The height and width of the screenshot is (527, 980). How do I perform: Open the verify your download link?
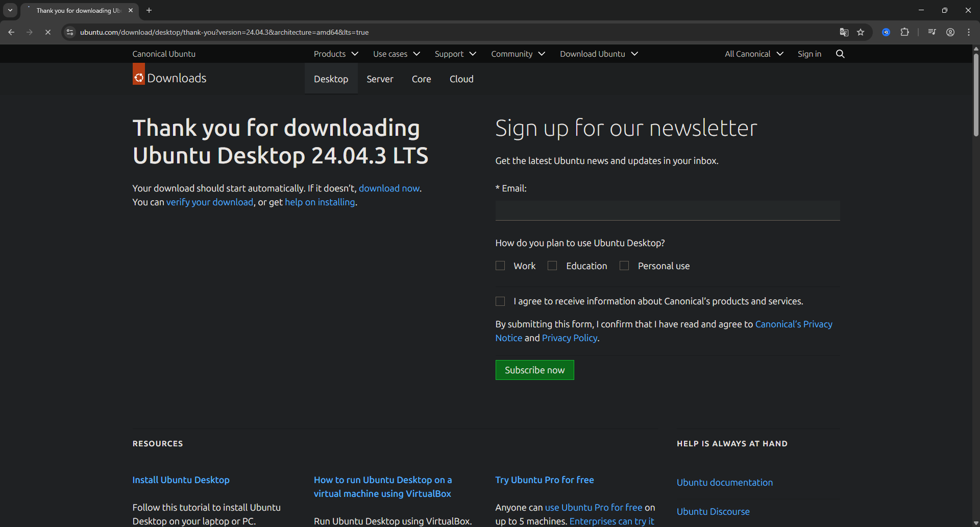tap(210, 202)
